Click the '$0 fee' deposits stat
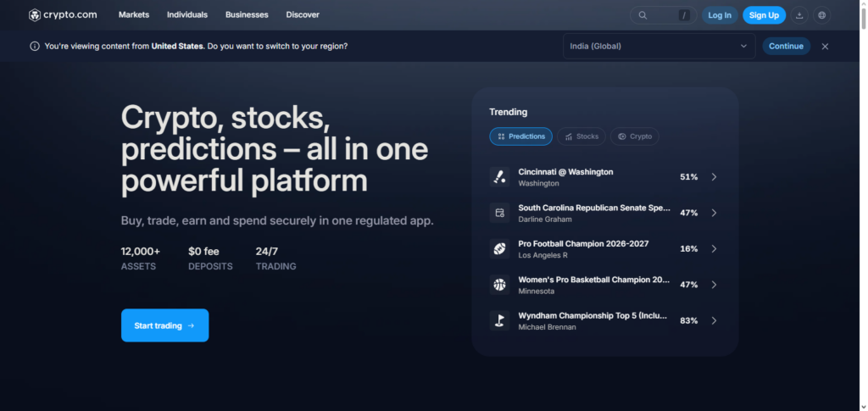868x411 pixels. coord(203,252)
